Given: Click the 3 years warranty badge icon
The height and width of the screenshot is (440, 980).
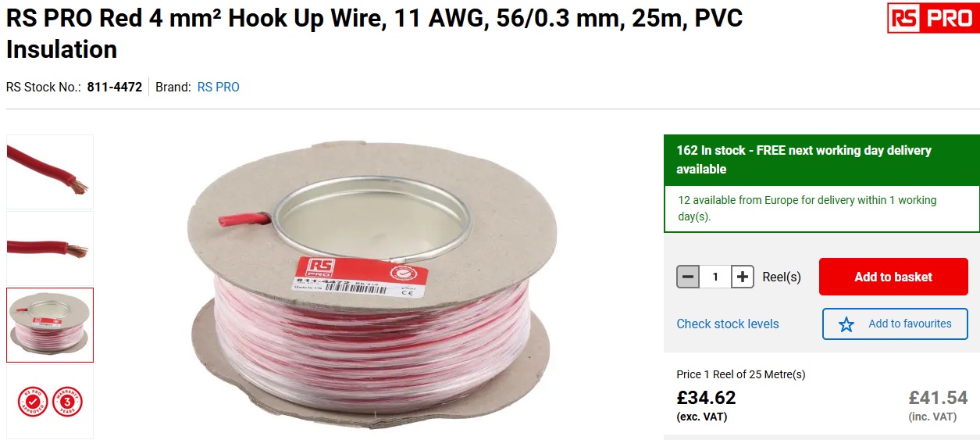Looking at the screenshot, I should pyautogui.click(x=67, y=402).
